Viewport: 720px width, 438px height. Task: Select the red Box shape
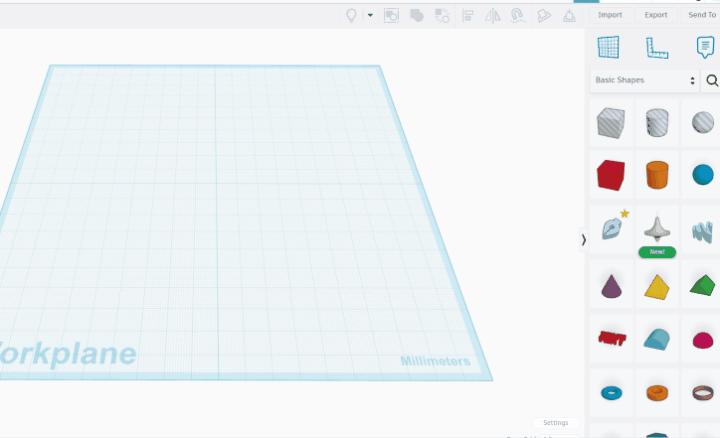611,175
